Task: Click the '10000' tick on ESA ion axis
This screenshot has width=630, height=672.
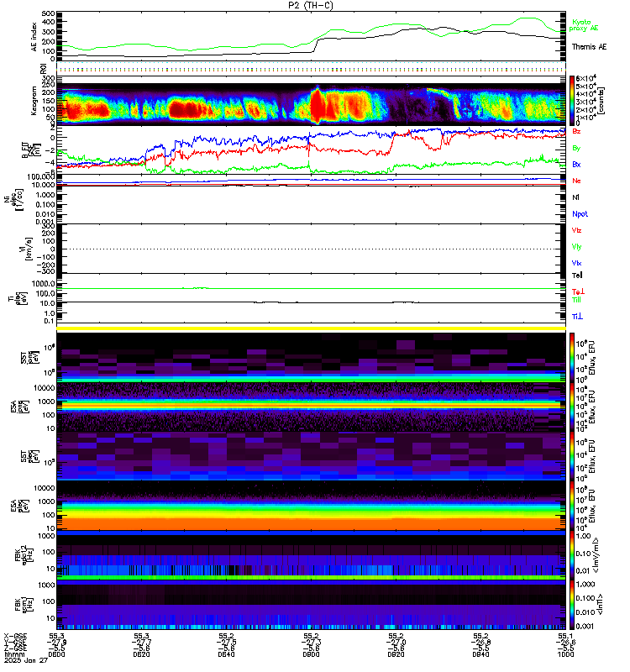Action: point(45,388)
